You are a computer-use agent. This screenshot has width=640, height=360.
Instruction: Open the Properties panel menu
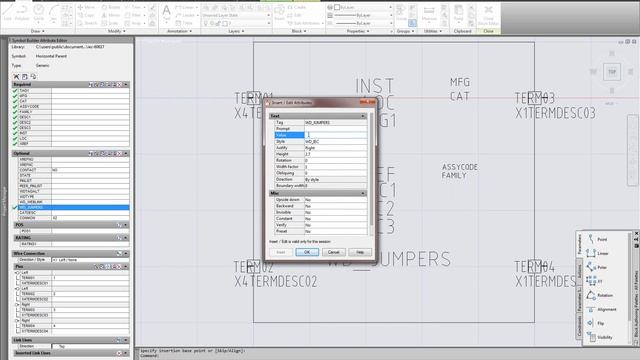(x=358, y=31)
